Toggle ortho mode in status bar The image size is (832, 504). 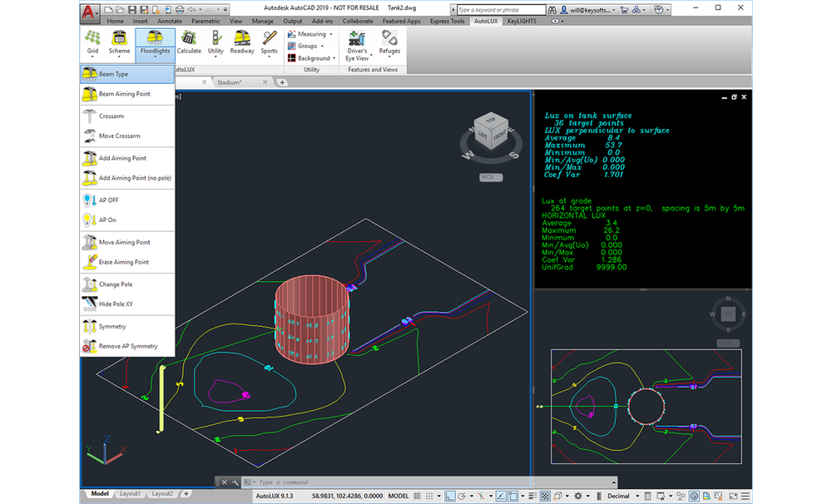point(450,497)
